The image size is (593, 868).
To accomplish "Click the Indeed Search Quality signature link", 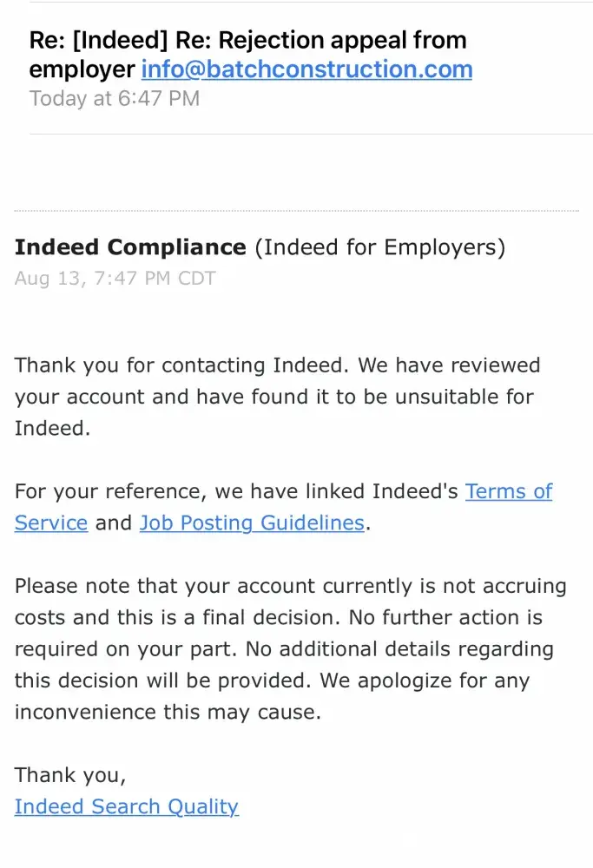I will click(126, 806).
